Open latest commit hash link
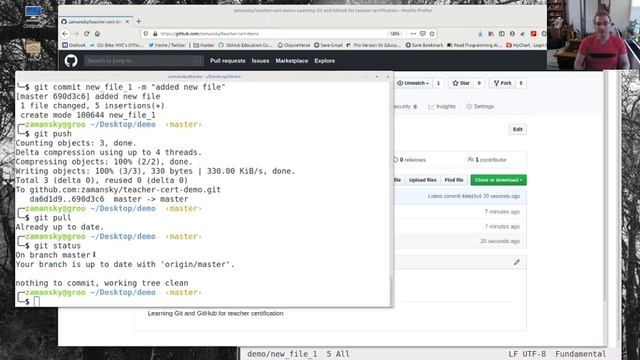 click(471, 196)
